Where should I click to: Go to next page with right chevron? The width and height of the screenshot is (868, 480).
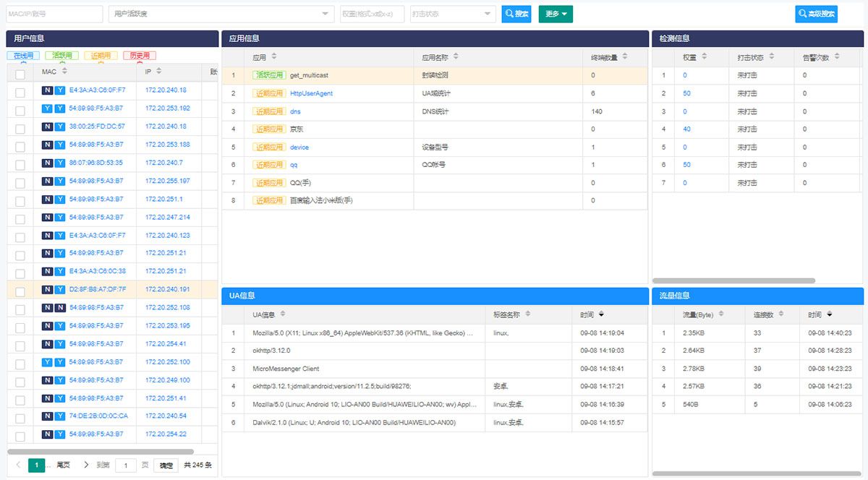click(x=86, y=465)
